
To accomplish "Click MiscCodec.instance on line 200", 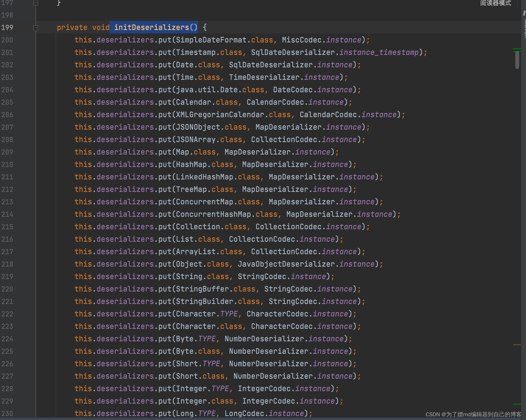I will pos(322,40).
